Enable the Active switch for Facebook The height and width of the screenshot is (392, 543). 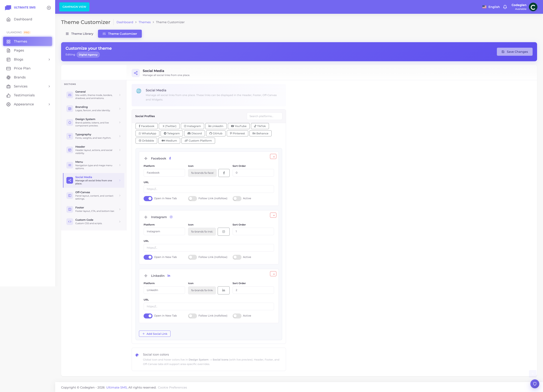tap(237, 198)
